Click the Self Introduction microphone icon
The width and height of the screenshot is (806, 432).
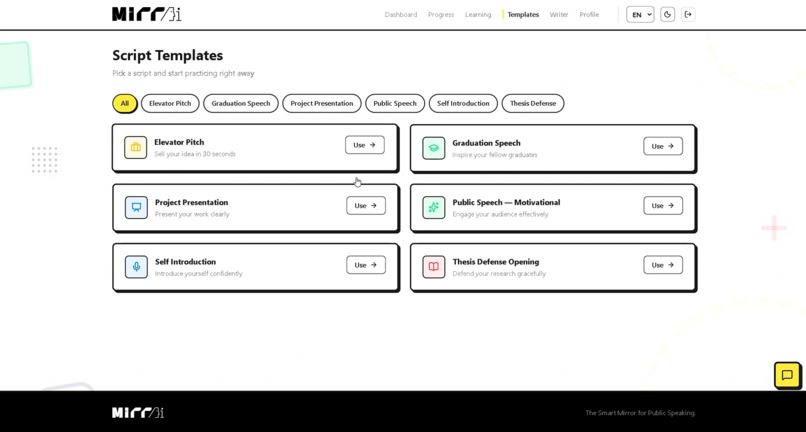(136, 267)
